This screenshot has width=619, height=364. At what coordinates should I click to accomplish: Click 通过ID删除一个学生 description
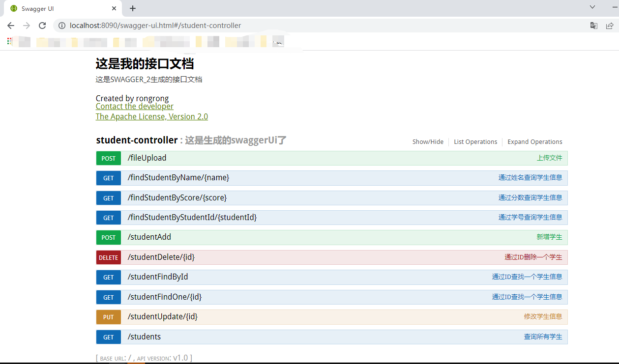[533, 257]
